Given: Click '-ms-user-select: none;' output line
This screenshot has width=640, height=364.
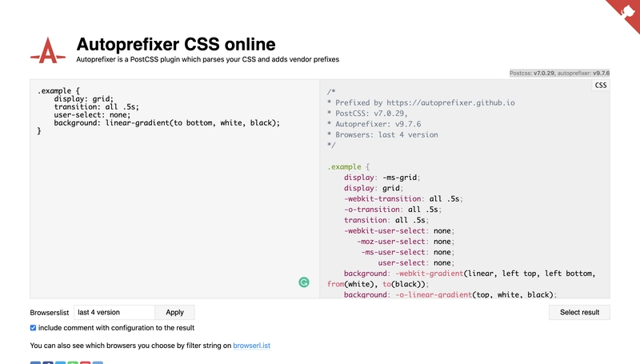Looking at the screenshot, I should [408, 252].
